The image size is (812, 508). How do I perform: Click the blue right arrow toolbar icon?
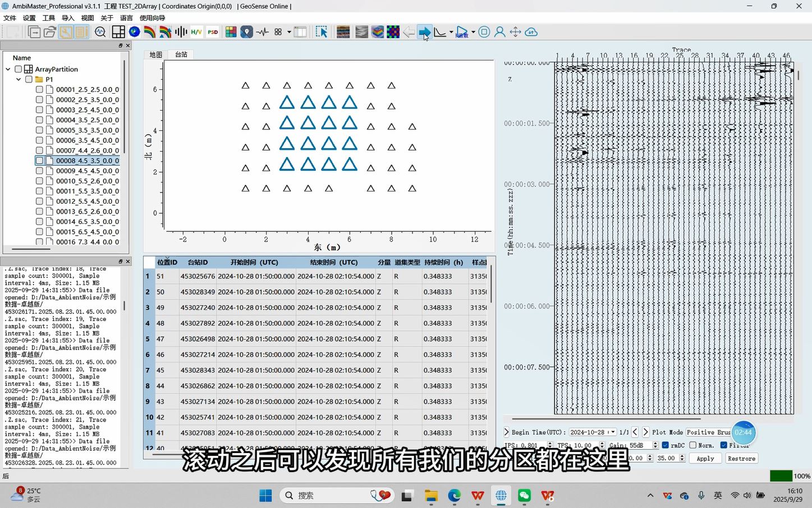[425, 32]
